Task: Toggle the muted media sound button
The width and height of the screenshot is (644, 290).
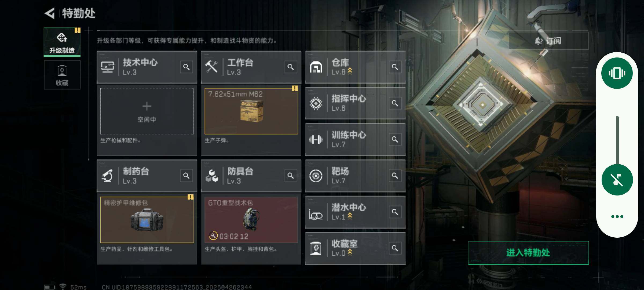Action: pyautogui.click(x=617, y=180)
